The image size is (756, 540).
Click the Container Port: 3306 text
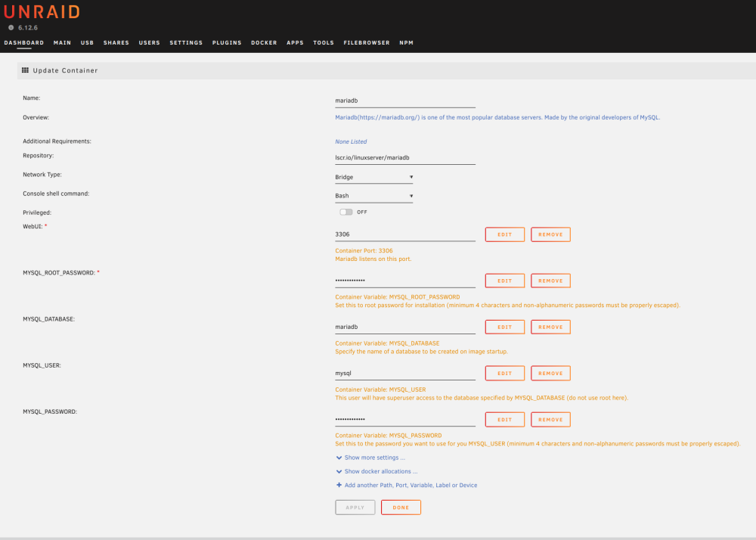pos(364,251)
